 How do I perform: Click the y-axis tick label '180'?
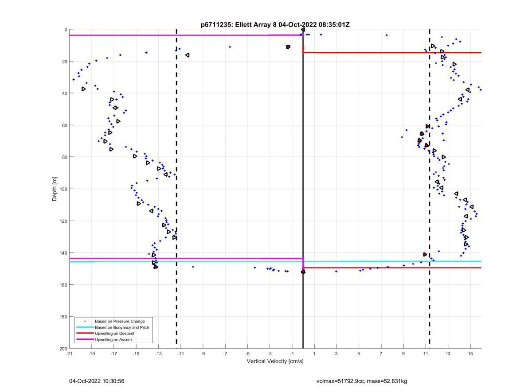63,317
